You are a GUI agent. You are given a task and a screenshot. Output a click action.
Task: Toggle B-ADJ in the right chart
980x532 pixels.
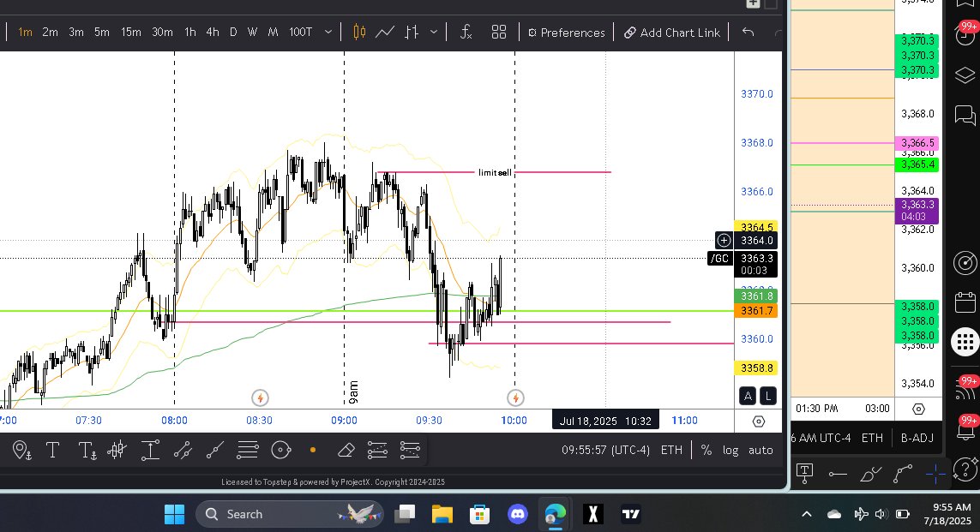point(917,438)
